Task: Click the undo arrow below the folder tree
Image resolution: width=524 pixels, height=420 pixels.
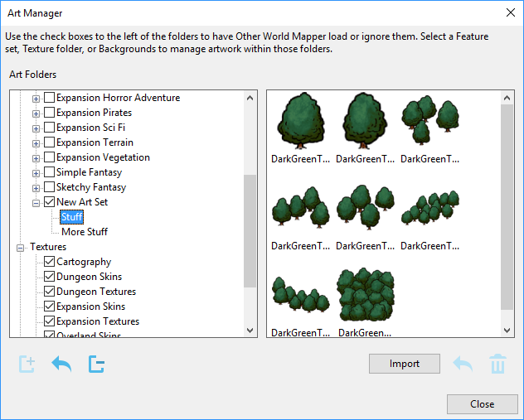Action: tap(61, 364)
